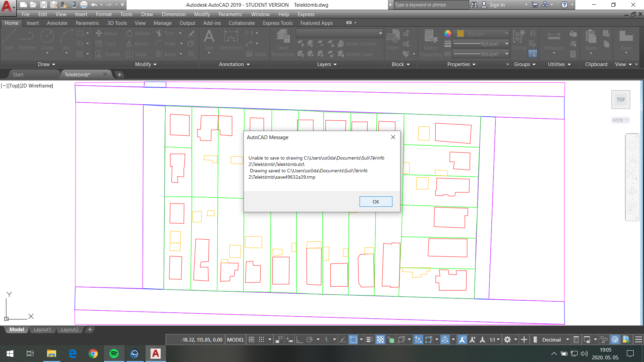
Task: Select the Polyline tool
Action: pyautogui.click(x=26, y=40)
